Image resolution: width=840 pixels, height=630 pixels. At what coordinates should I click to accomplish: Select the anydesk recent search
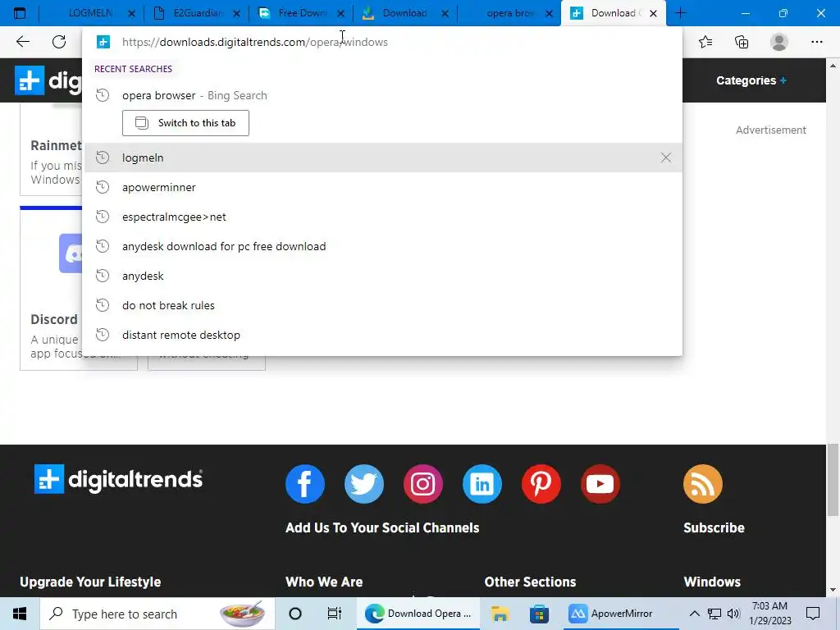383,276
